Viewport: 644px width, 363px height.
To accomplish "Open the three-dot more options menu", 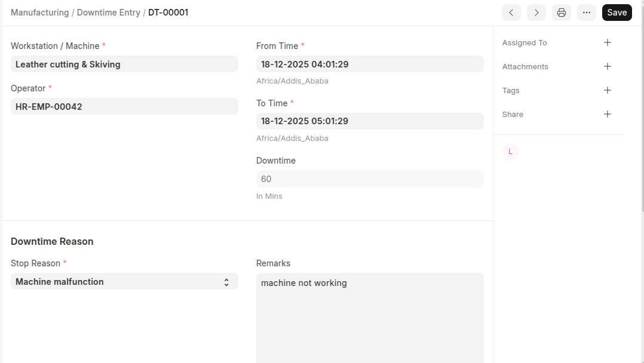I will coord(587,13).
